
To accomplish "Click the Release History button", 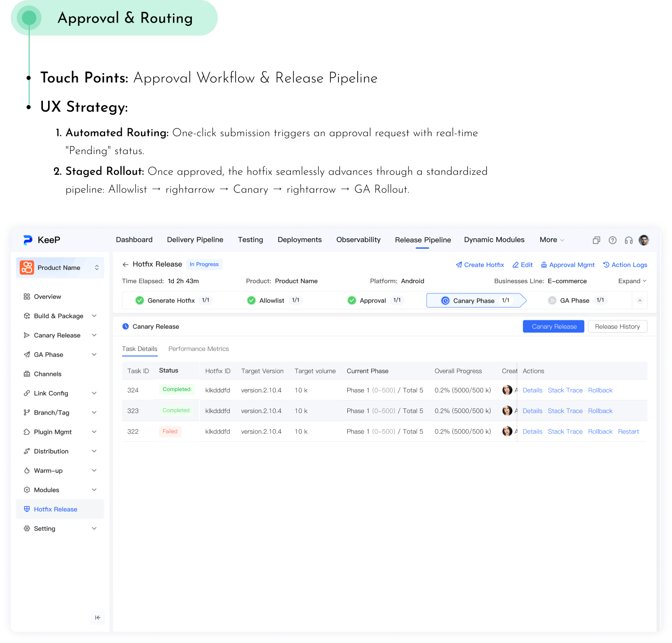I will pos(617,326).
